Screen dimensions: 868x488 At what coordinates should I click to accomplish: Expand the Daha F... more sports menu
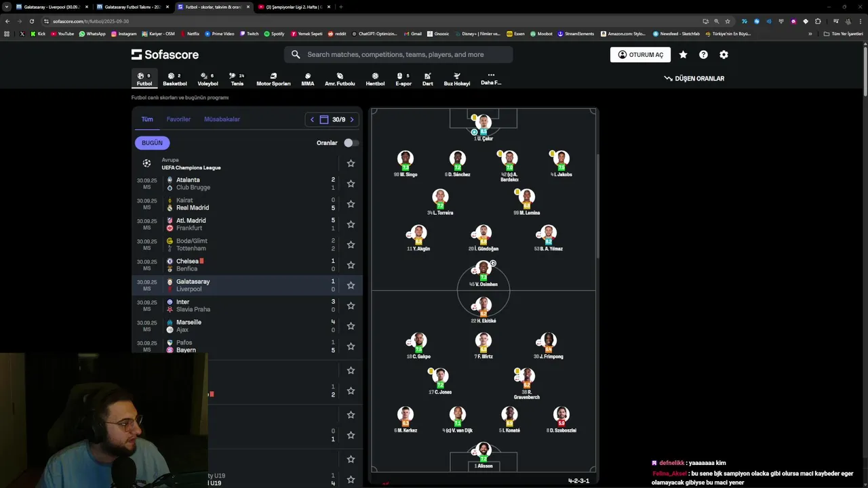pyautogui.click(x=491, y=79)
